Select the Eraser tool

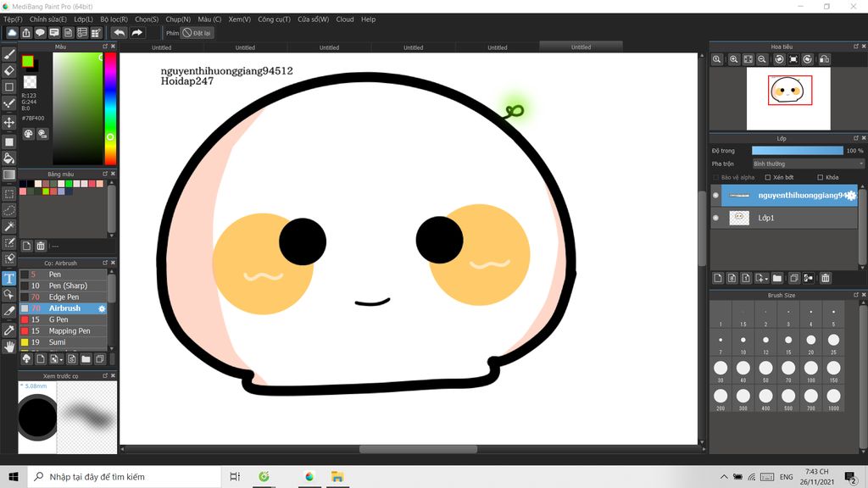[8, 71]
